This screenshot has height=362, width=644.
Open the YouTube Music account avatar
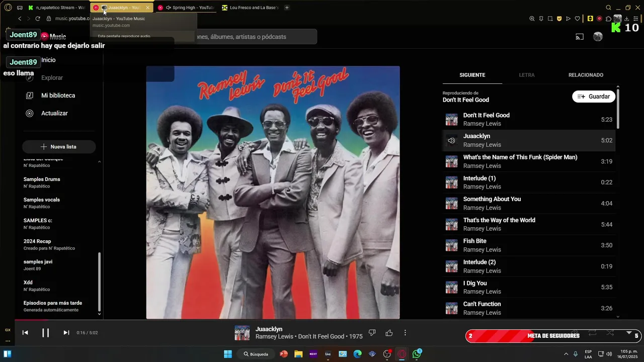click(598, 37)
